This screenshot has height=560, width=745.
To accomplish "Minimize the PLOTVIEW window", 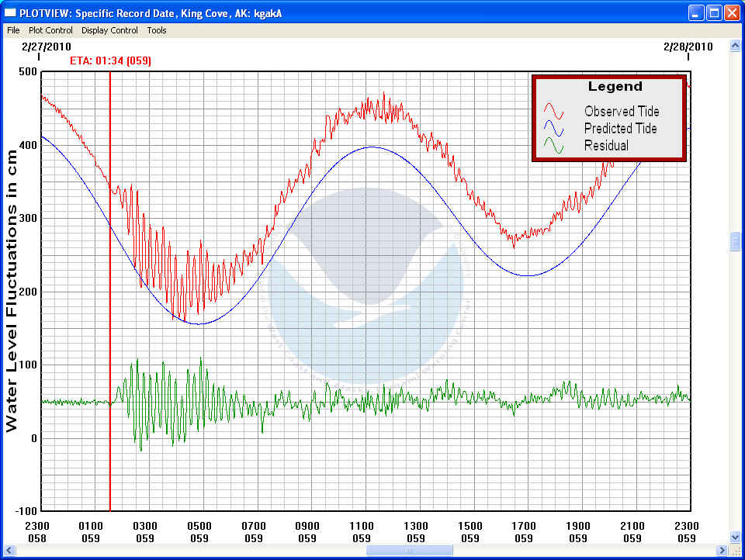I will pos(696,13).
